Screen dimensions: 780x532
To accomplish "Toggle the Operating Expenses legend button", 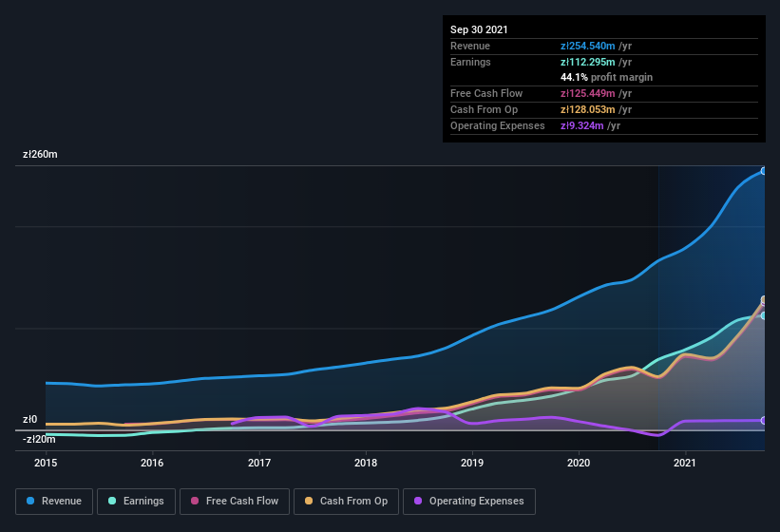I will (x=469, y=502).
